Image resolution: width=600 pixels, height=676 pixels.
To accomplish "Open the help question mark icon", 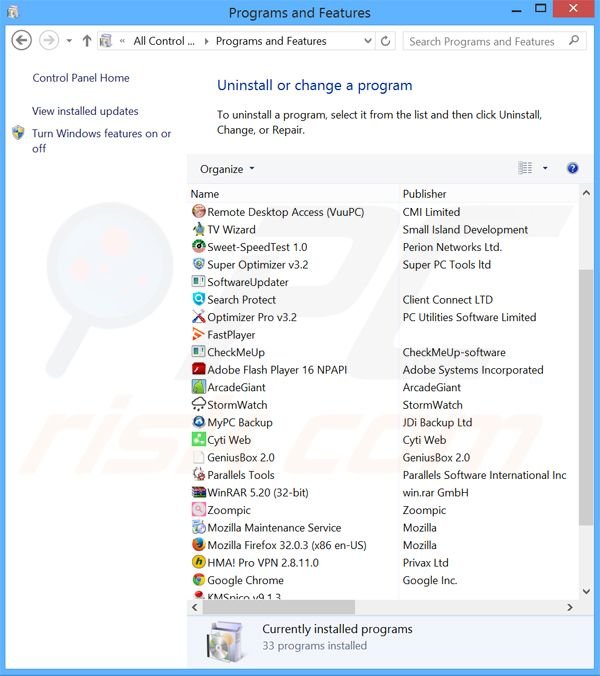I will (572, 168).
